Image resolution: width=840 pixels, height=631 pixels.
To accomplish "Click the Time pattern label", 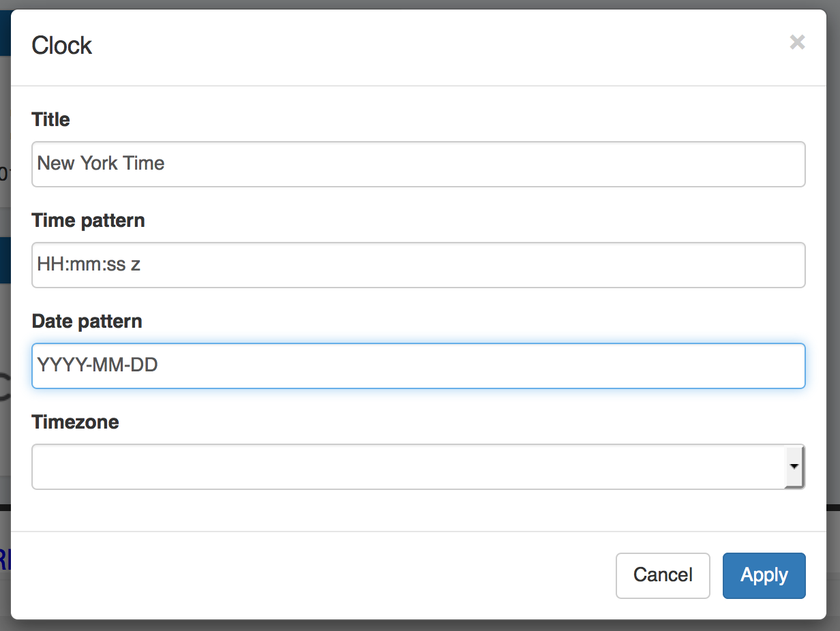I will click(88, 221).
